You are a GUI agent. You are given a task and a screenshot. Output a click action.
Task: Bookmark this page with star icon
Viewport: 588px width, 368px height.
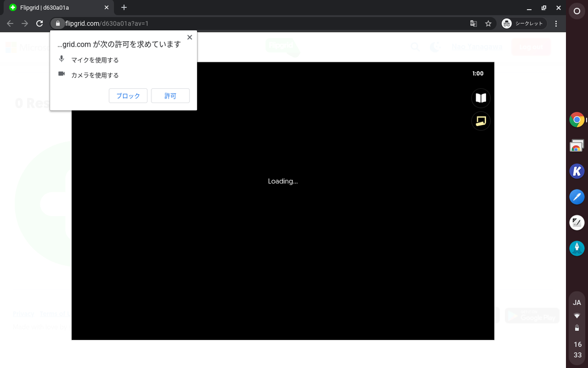[x=488, y=24]
